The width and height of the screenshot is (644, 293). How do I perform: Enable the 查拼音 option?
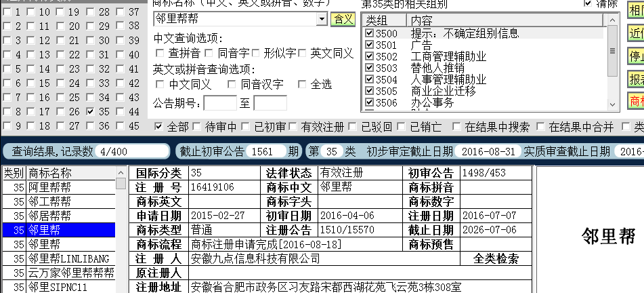tap(160, 53)
